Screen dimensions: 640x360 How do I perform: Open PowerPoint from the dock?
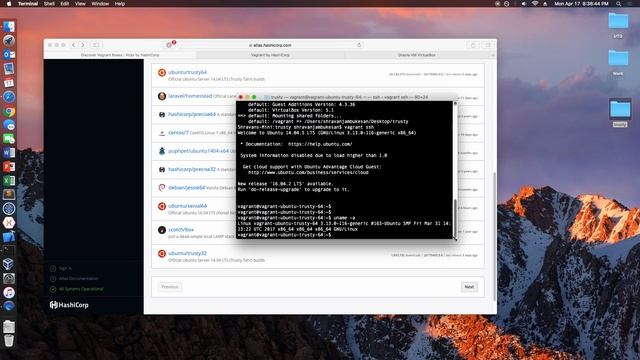[9, 167]
